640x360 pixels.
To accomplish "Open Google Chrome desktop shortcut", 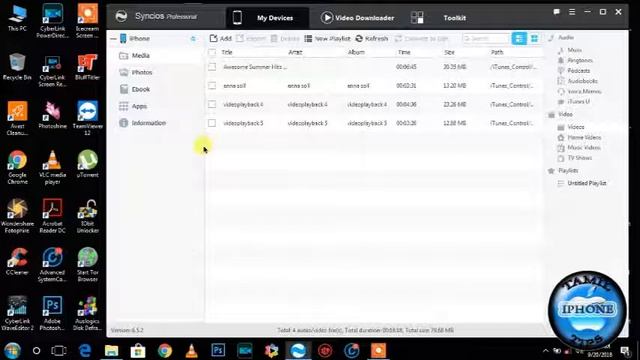I will coord(17,167).
